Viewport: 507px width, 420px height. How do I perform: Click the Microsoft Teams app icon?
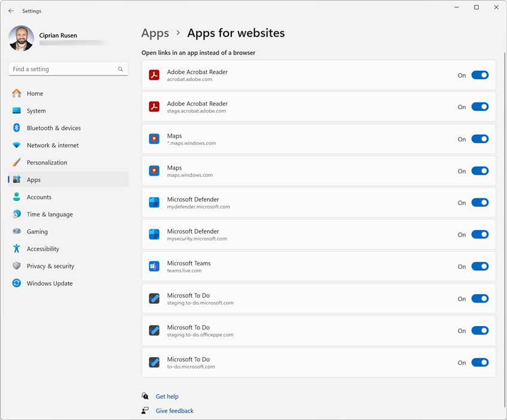click(154, 267)
